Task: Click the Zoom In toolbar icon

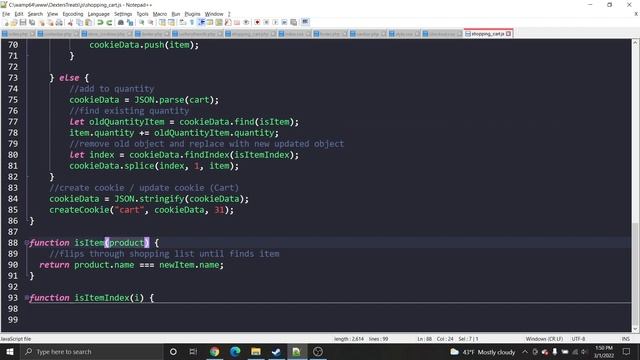Action: tap(142, 22)
